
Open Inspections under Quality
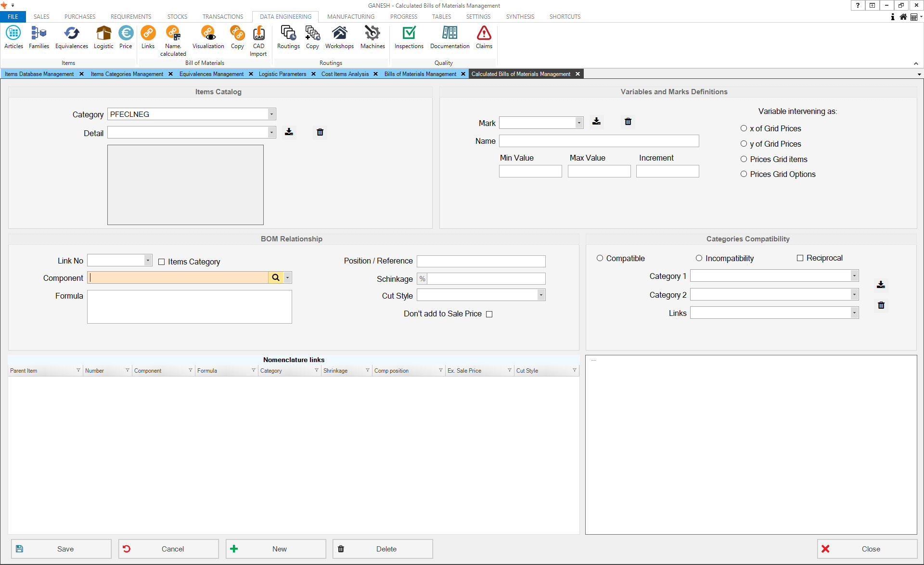pyautogui.click(x=409, y=38)
